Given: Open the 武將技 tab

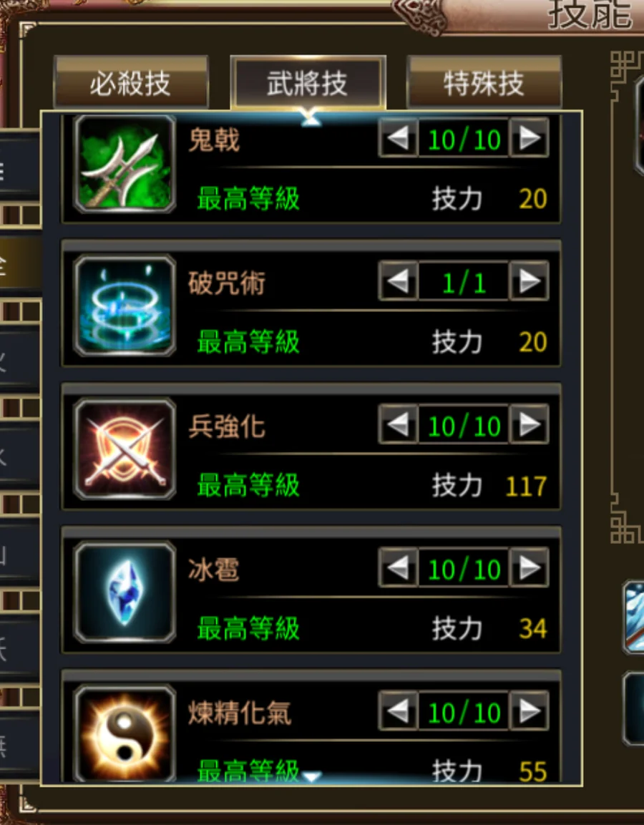Looking at the screenshot, I should click(x=308, y=82).
